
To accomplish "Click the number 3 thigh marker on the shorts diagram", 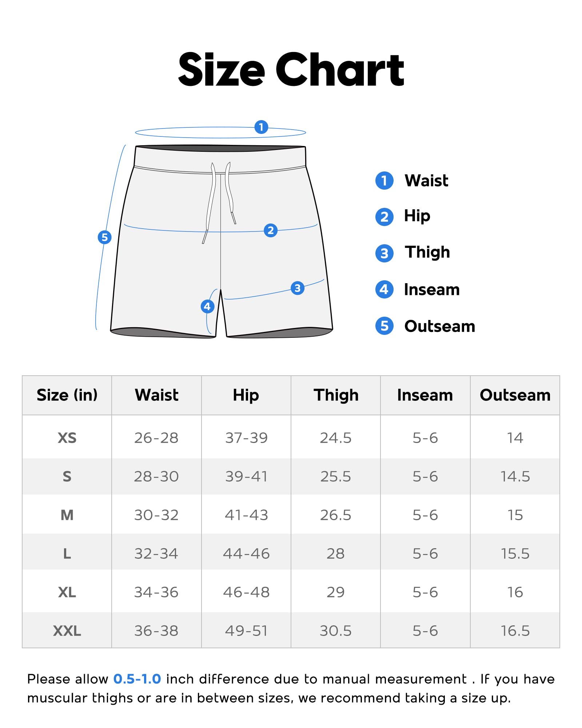I will point(298,288).
